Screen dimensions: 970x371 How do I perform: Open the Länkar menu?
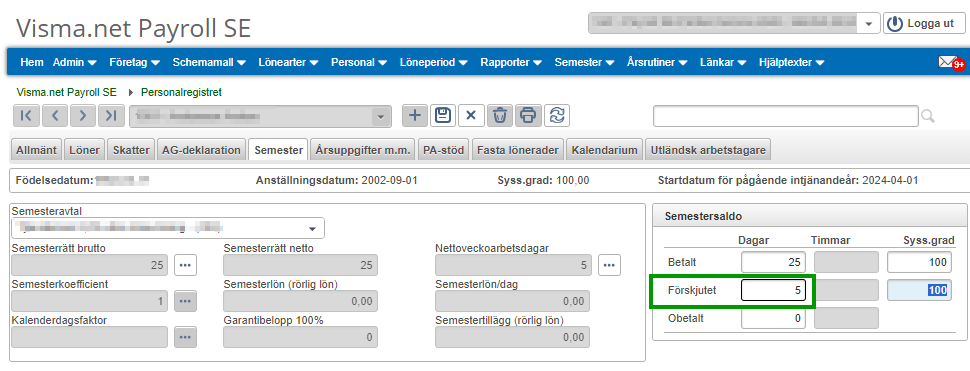pyautogui.click(x=723, y=62)
